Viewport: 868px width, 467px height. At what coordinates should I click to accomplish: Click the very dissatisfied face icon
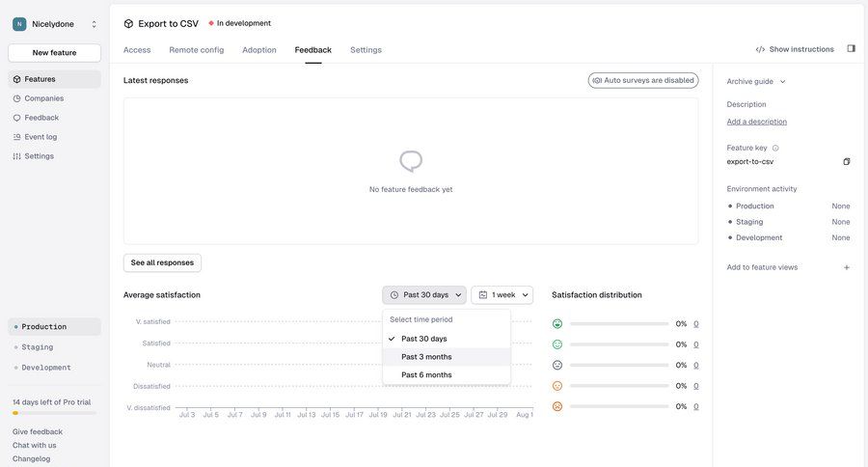pos(557,406)
